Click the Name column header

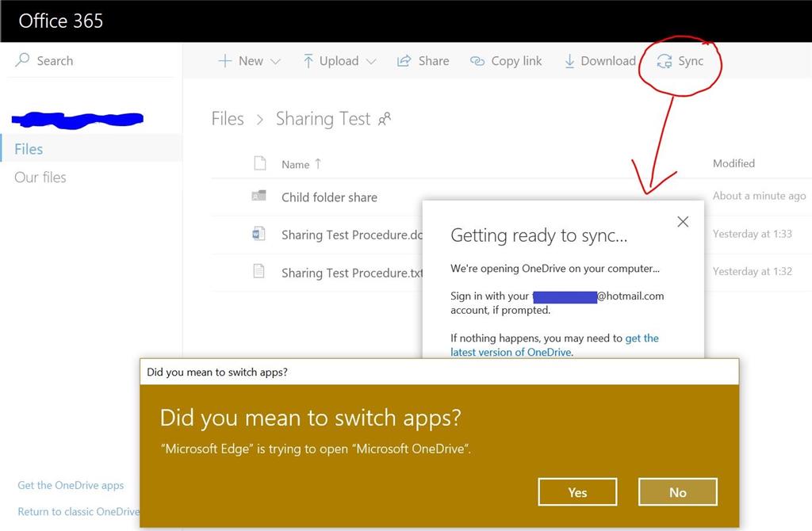295,165
